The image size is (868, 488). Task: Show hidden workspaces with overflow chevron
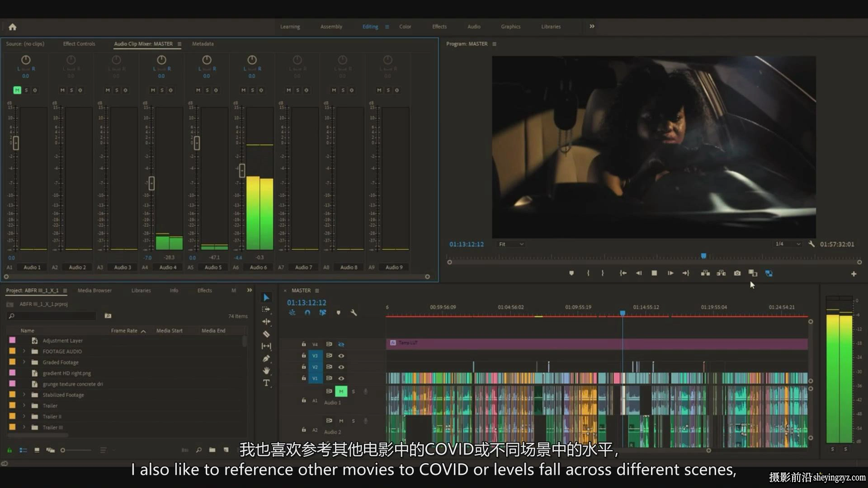pyautogui.click(x=592, y=26)
